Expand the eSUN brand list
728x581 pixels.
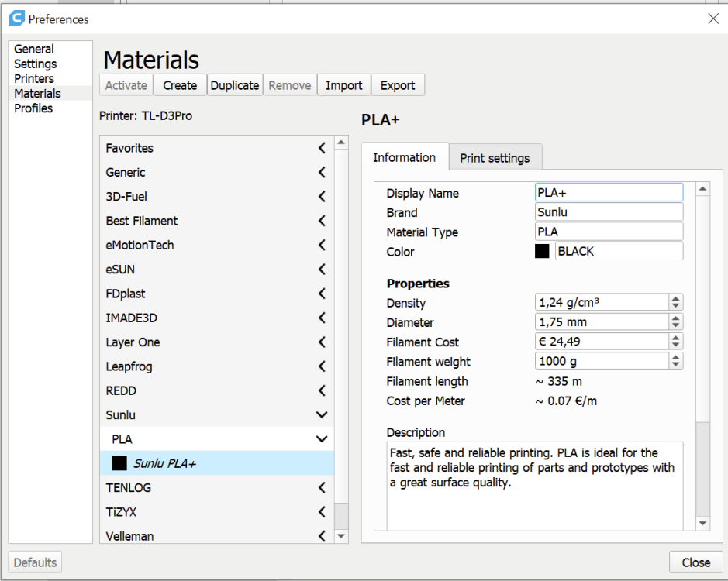[x=322, y=270]
